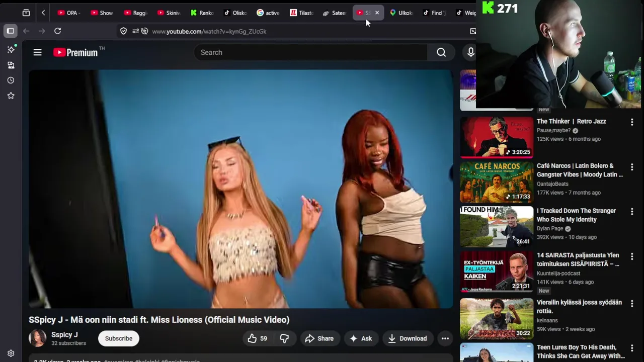Close the active SSpicy tab
Image resolution: width=644 pixels, height=362 pixels.
coord(377,13)
